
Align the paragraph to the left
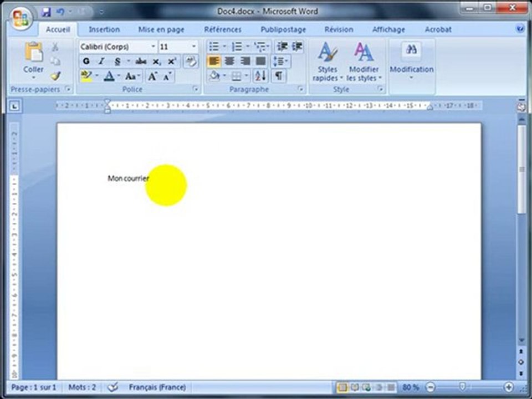[x=214, y=62]
